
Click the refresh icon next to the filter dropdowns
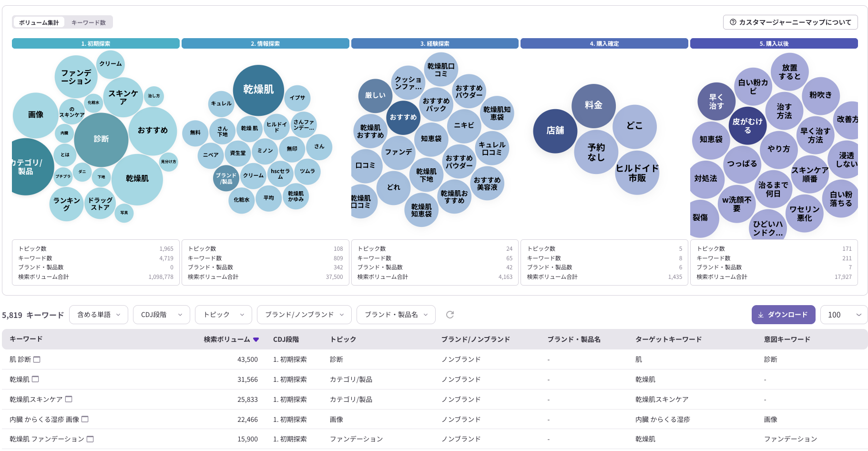click(x=449, y=314)
